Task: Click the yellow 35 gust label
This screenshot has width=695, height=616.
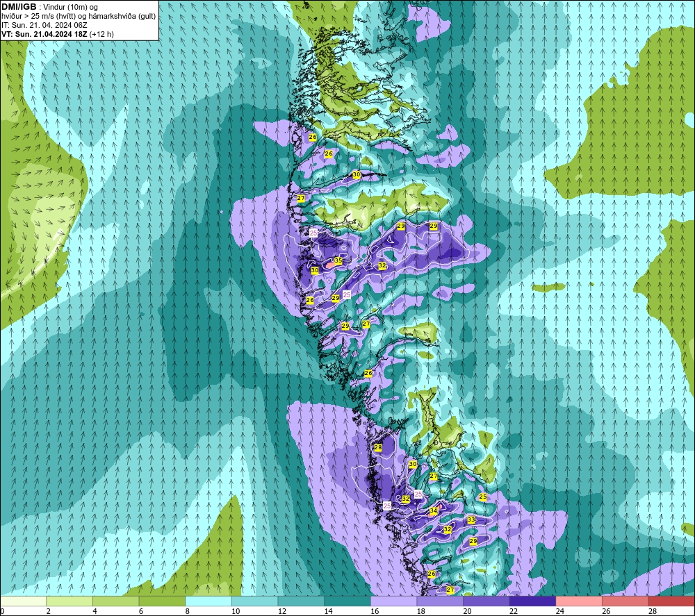Action: tap(338, 260)
